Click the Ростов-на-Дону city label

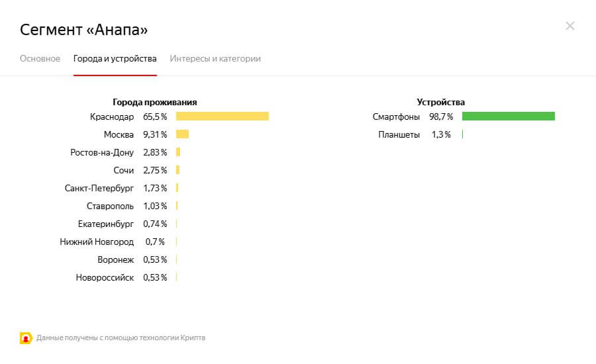[102, 152]
